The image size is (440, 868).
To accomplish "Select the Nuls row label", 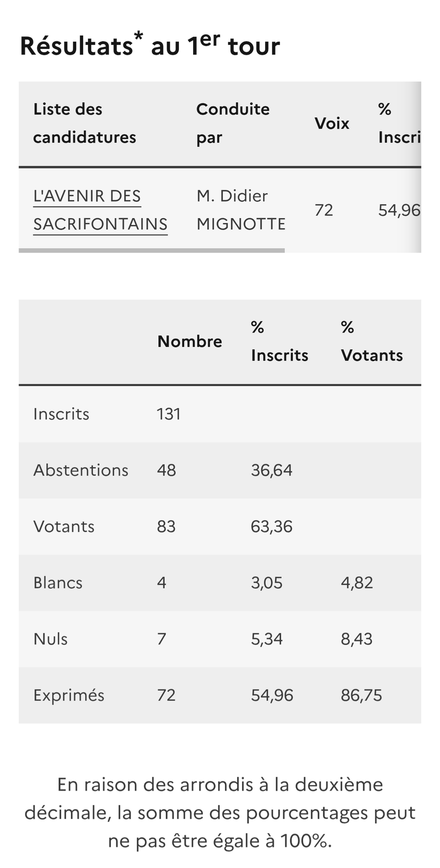I will tap(50, 639).
